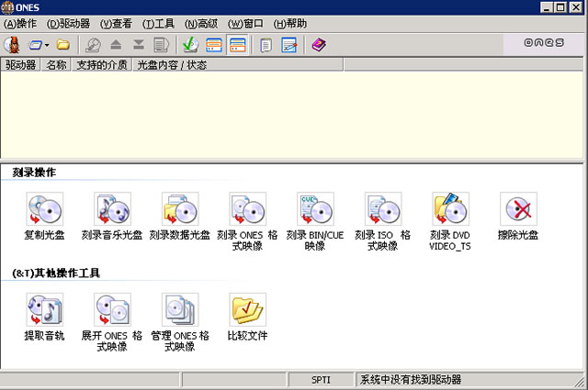The width and height of the screenshot is (588, 390).
Task: Open 管理 ONES 格式映像 icon
Action: click(x=180, y=310)
